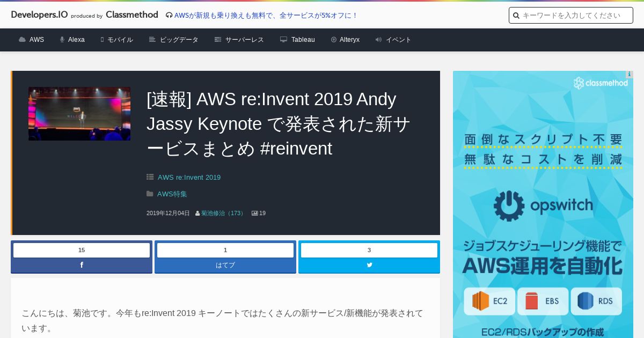Open the keynote article thumbnail image

[x=79, y=114]
